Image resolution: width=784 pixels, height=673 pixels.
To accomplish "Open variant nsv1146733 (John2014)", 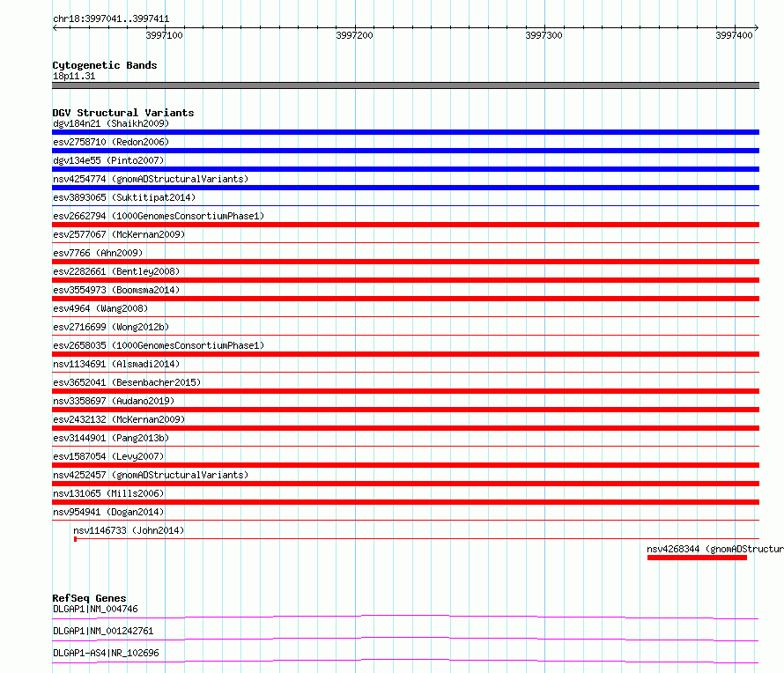I will click(129, 530).
